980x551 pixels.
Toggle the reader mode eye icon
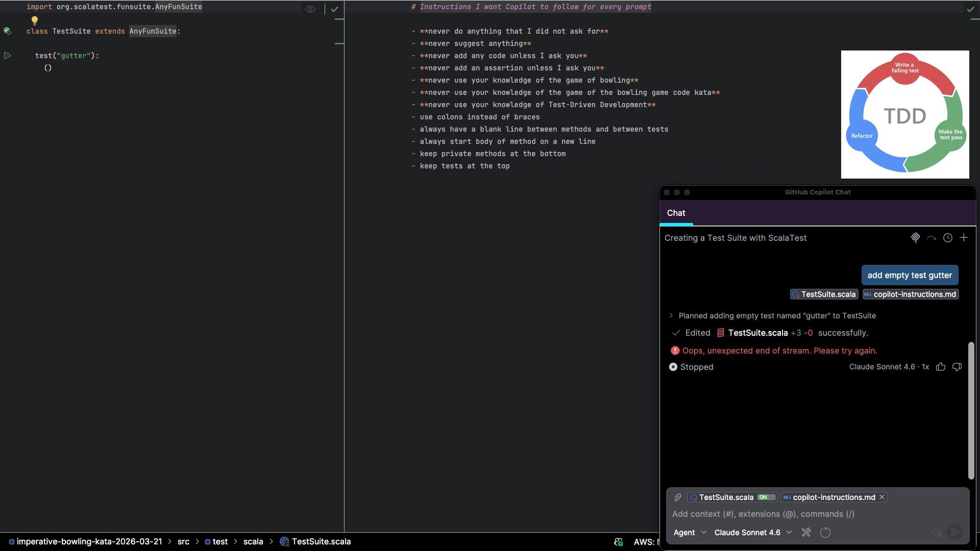[x=310, y=9]
